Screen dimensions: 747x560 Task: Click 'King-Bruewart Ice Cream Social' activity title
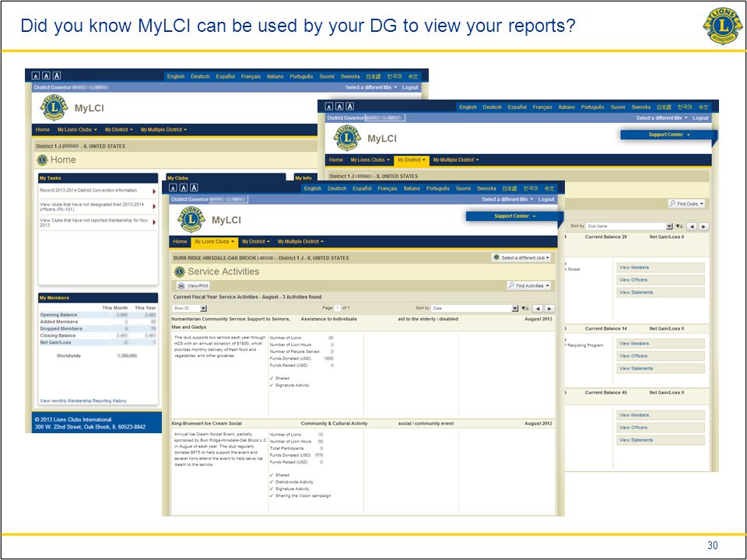coord(207,423)
